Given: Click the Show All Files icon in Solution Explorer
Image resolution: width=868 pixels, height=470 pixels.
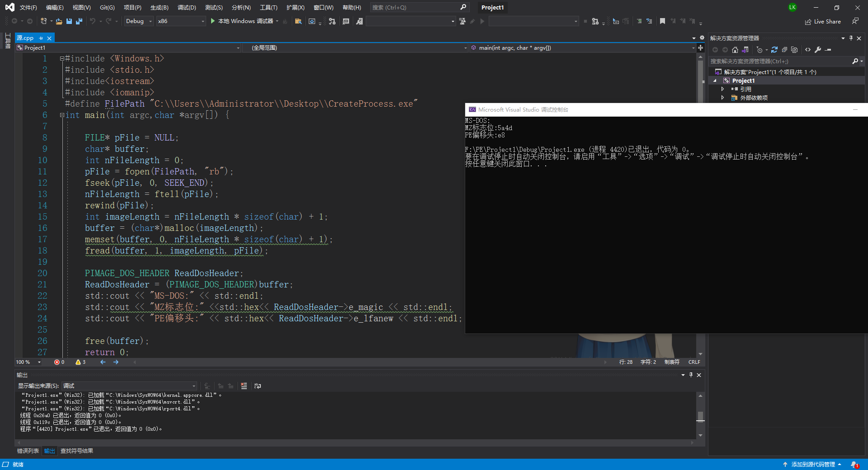Looking at the screenshot, I should 794,50.
